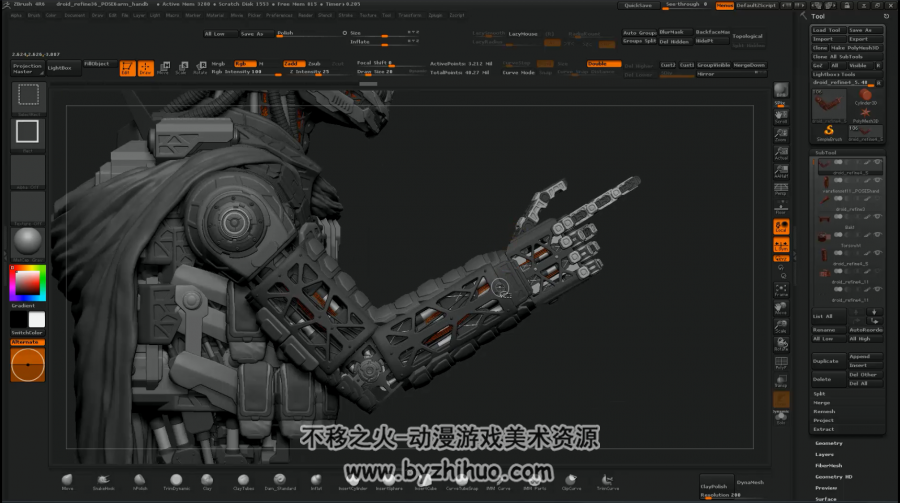Image resolution: width=900 pixels, height=503 pixels.
Task: Toggle L.Sym local symmetry button
Action: tap(781, 245)
